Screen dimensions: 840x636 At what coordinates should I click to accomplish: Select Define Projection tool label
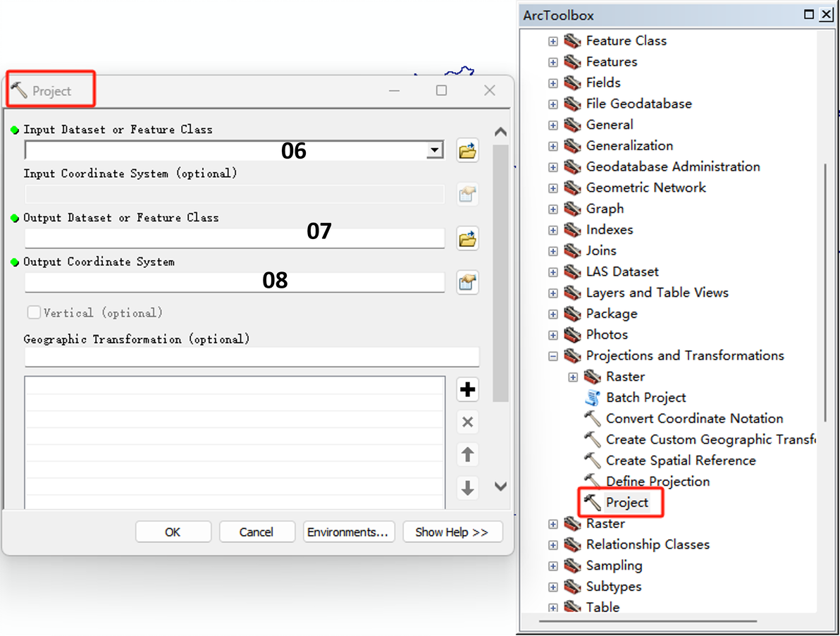click(x=658, y=481)
